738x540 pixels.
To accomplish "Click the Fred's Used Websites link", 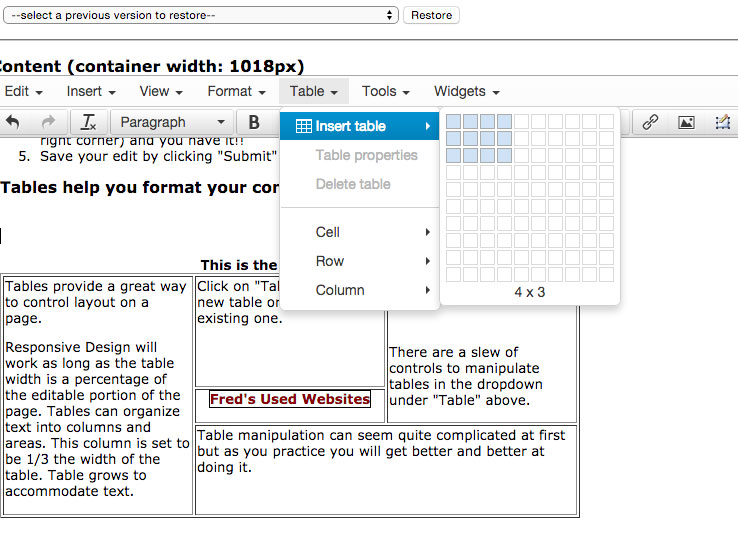I will click(290, 399).
